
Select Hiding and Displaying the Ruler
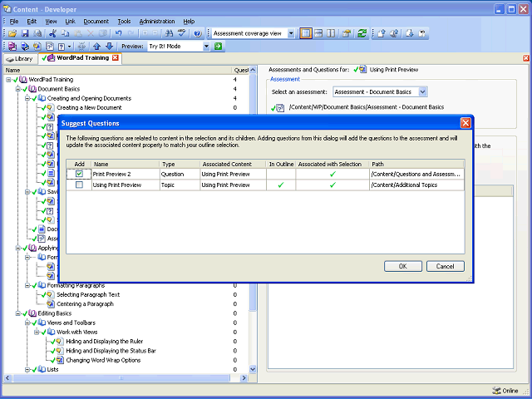point(104,342)
